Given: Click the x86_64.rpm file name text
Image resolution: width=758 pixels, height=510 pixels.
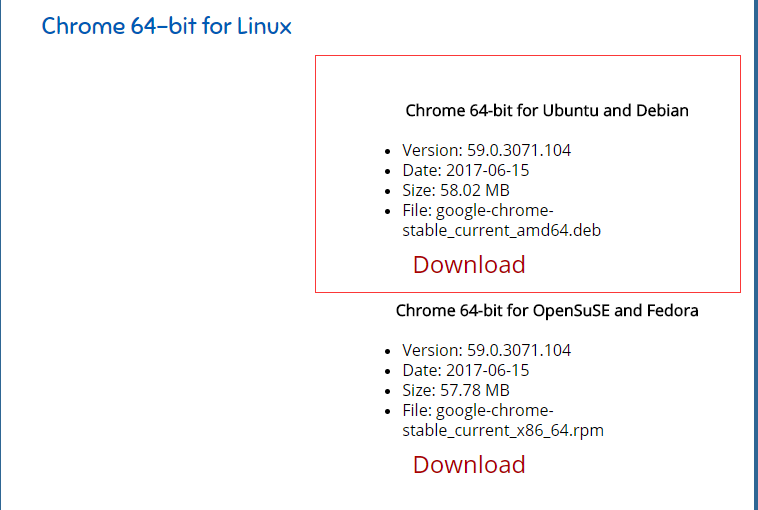Looking at the screenshot, I should coord(502,430).
